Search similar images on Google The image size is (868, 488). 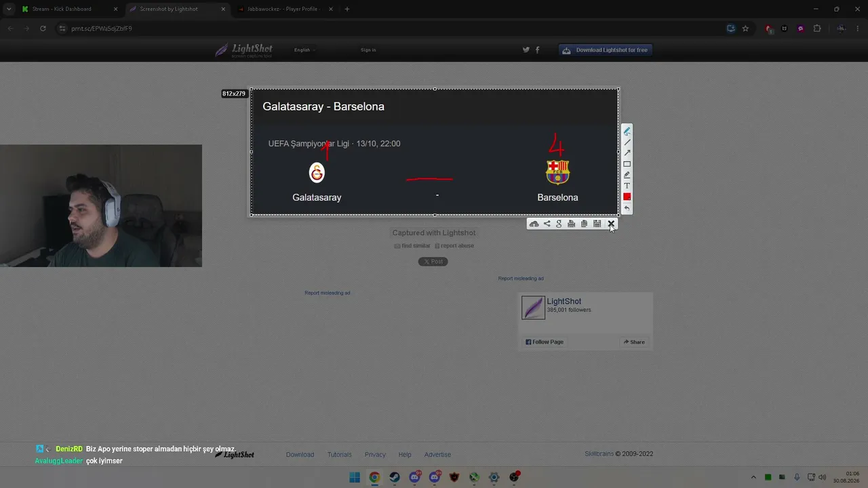click(x=559, y=224)
